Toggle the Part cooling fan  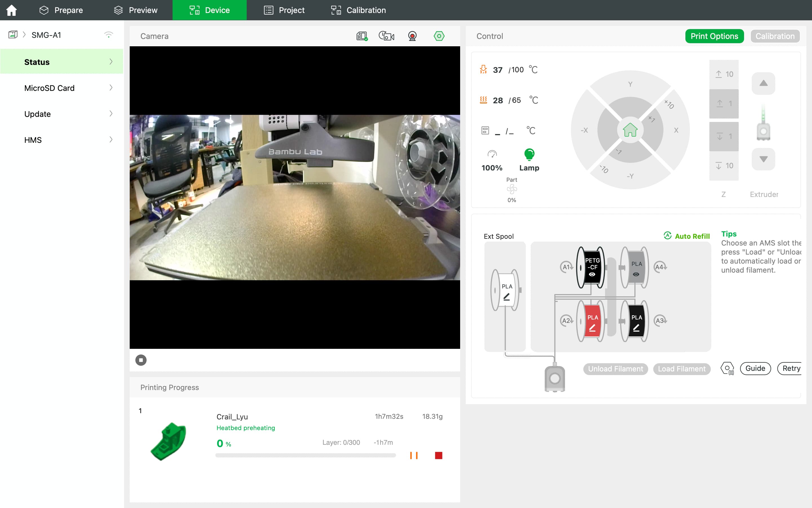coord(512,189)
